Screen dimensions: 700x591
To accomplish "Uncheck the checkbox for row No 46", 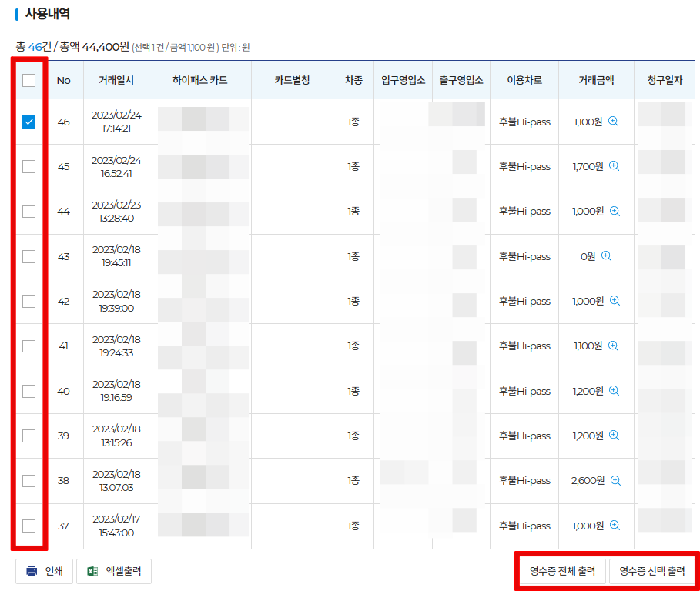I will point(29,122).
